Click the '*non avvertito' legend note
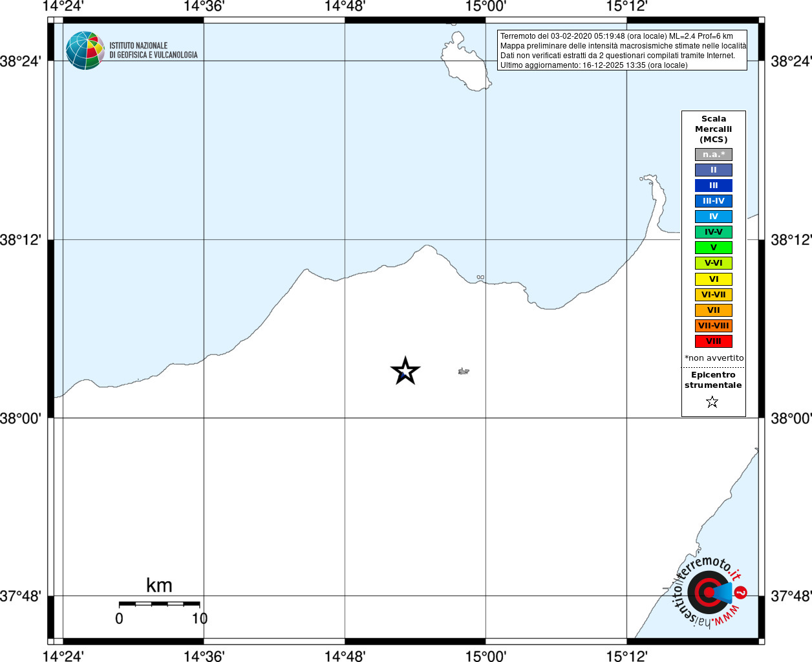 [x=714, y=358]
